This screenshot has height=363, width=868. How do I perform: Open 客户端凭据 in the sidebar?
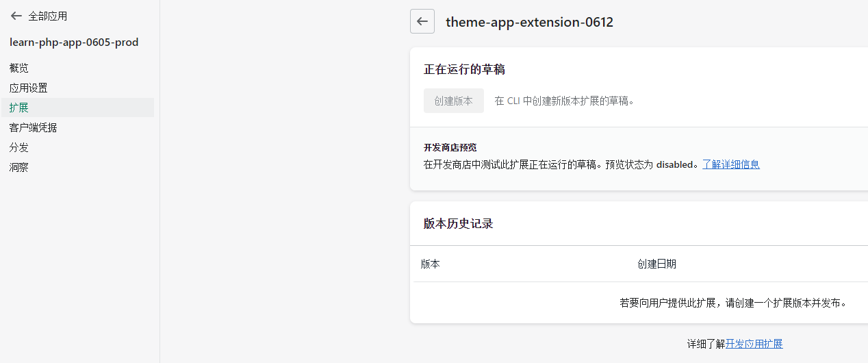coord(34,127)
